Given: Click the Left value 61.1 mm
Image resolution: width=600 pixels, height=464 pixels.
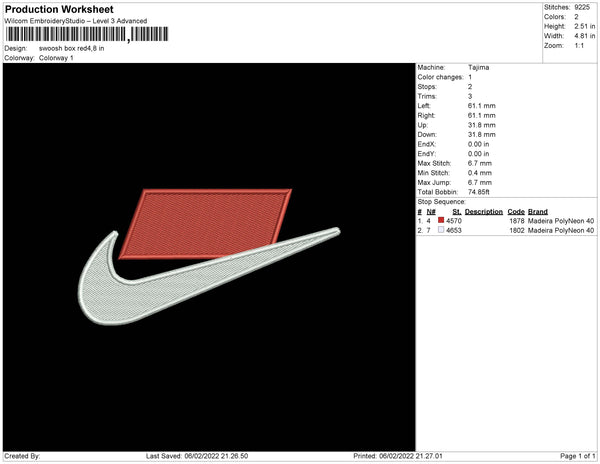Looking at the screenshot, I should 481,106.
